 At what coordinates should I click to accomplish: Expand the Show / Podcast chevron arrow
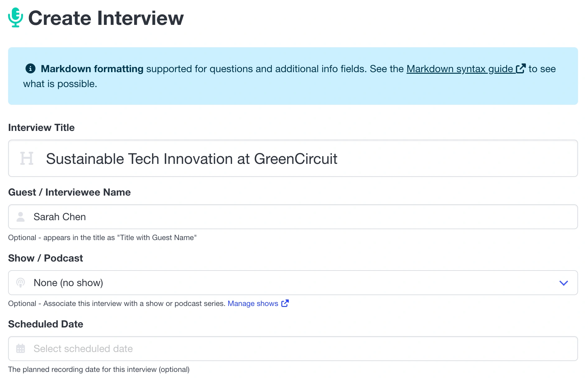(563, 283)
